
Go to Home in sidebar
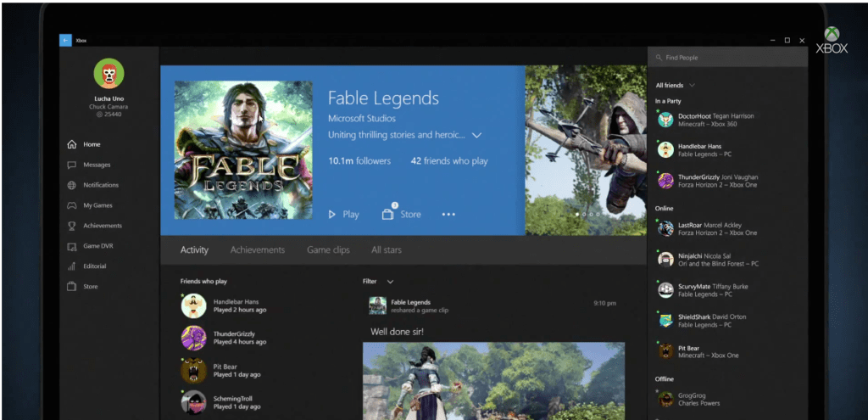point(92,144)
